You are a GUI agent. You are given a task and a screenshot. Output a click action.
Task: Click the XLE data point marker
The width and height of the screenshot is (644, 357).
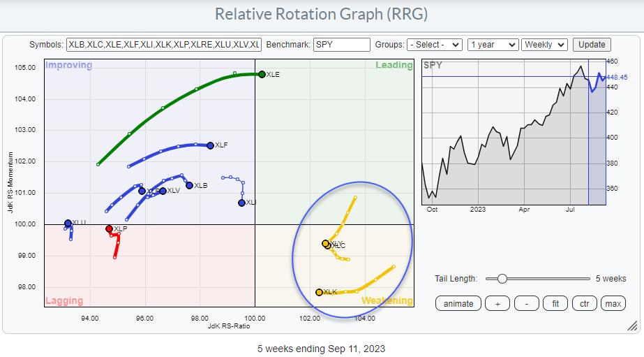(x=262, y=74)
